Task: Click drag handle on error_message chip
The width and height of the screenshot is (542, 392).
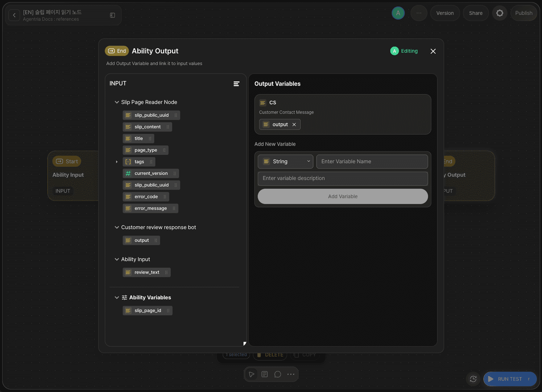Action: click(174, 208)
